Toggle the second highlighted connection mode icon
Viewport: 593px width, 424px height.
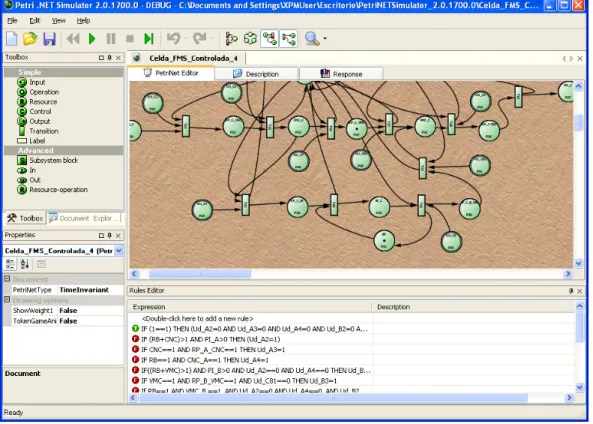click(289, 39)
